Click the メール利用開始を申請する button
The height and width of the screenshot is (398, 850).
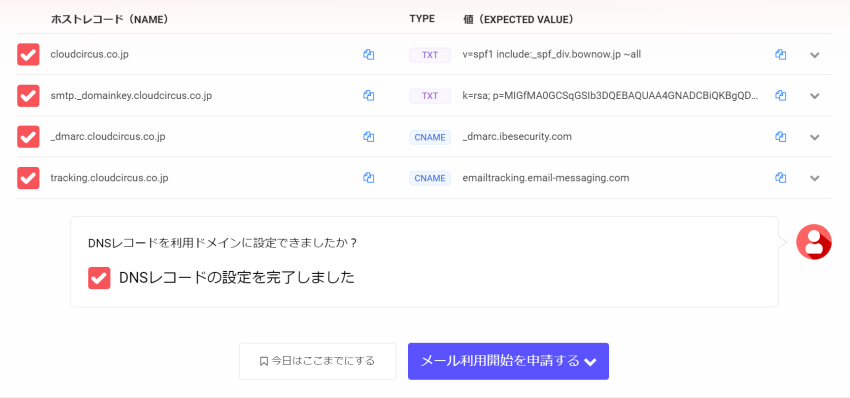(508, 361)
